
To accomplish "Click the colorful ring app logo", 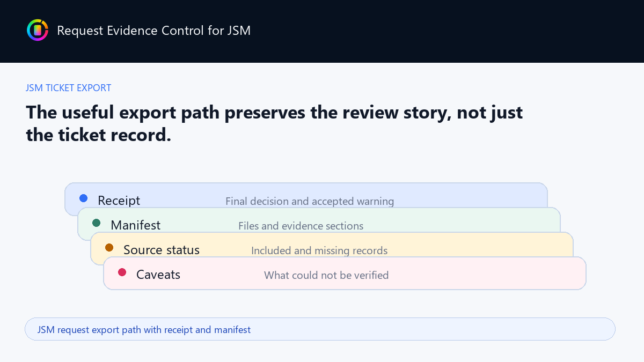I will pos(38,30).
